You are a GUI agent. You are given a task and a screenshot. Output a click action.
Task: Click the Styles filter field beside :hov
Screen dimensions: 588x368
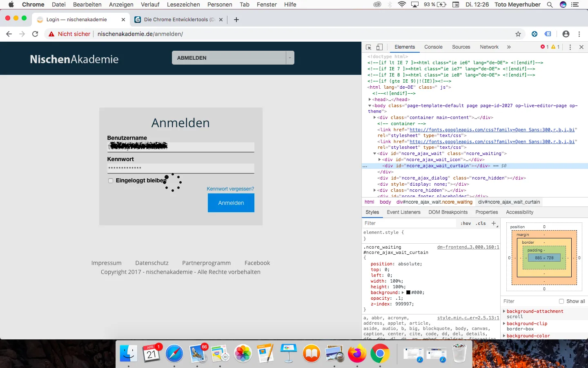410,223
